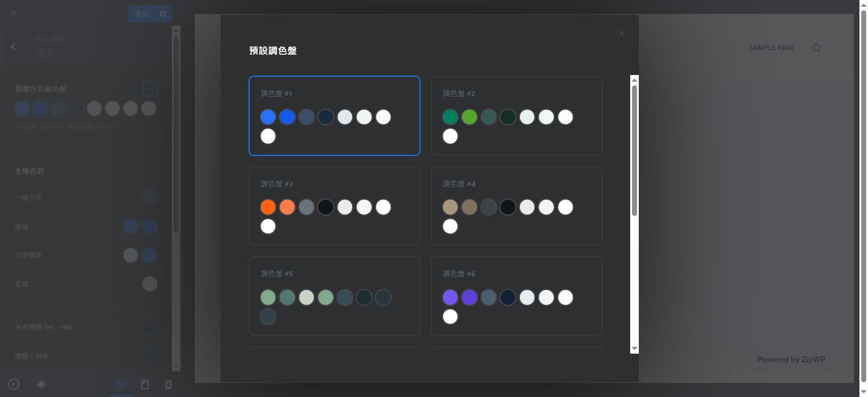Image resolution: width=868 pixels, height=397 pixels.
Task: Toggle light/dark customizer mode sun icon
Action: click(41, 384)
